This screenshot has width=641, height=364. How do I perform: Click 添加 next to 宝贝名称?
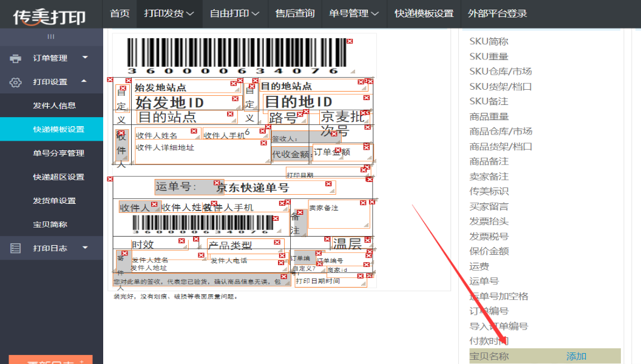(x=575, y=357)
